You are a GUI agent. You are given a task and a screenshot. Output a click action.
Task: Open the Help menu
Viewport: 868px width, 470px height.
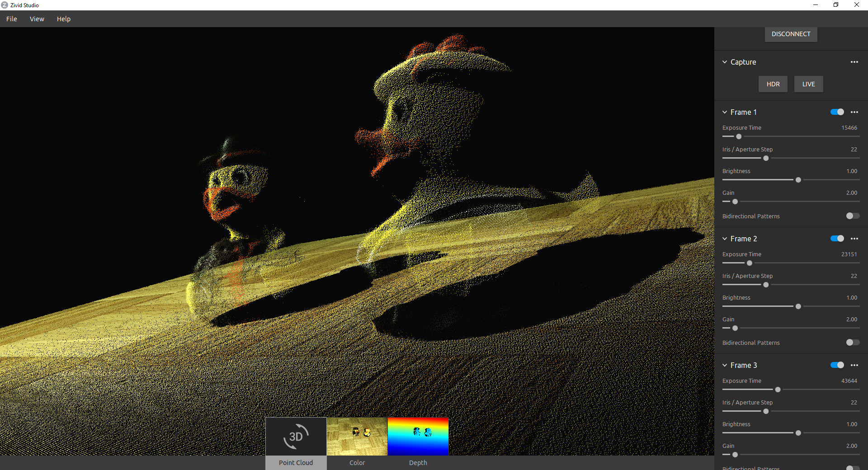click(64, 19)
